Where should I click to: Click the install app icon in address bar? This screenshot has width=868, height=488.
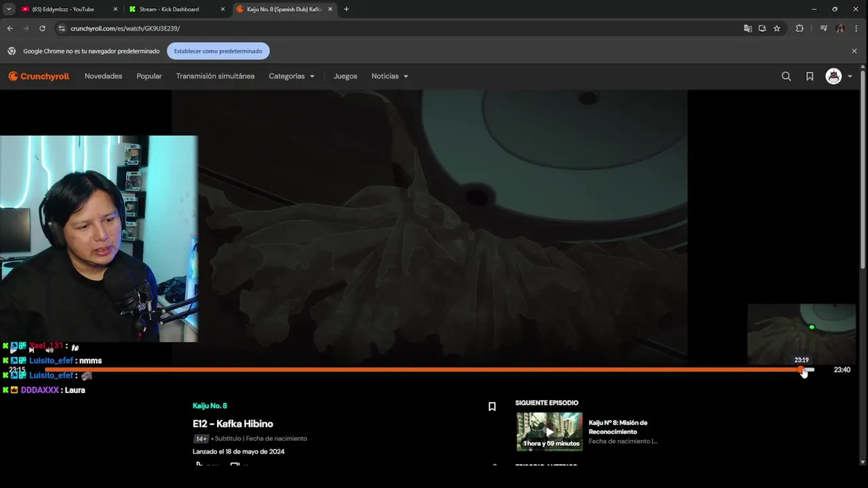tap(762, 28)
